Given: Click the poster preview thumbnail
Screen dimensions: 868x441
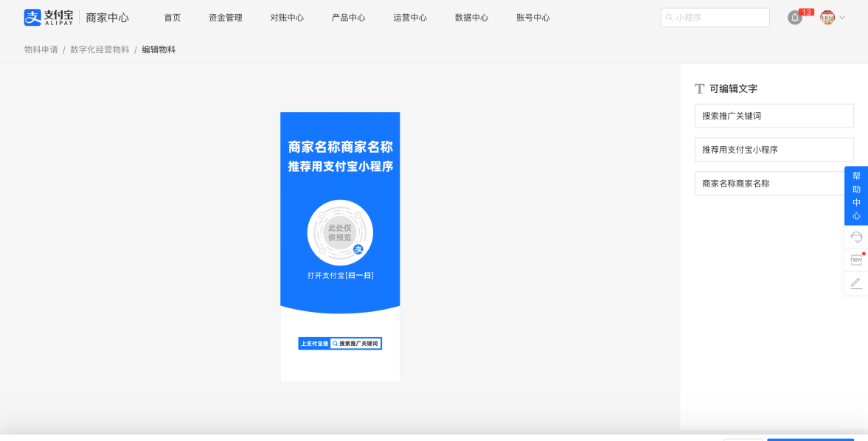Looking at the screenshot, I should pos(340,247).
